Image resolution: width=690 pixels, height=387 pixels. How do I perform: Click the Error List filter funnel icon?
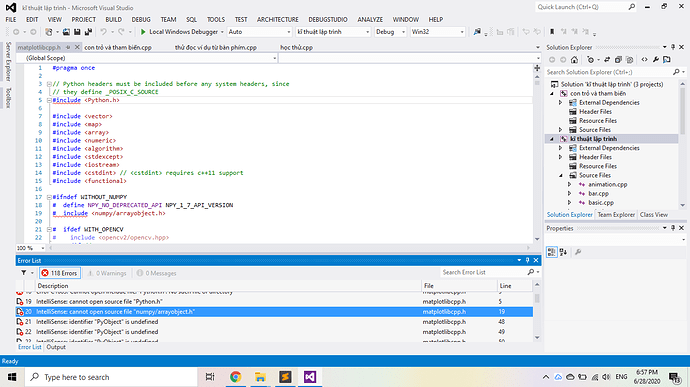click(x=24, y=273)
